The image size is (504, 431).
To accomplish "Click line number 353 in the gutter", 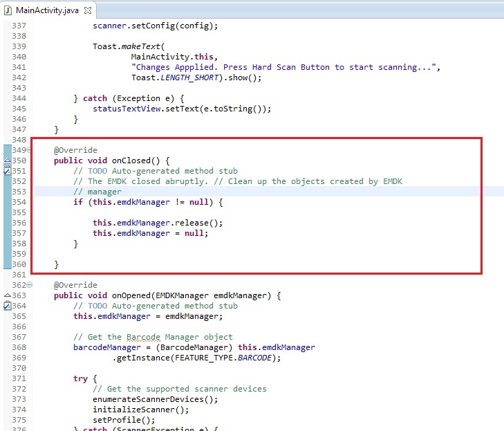I will (19, 192).
